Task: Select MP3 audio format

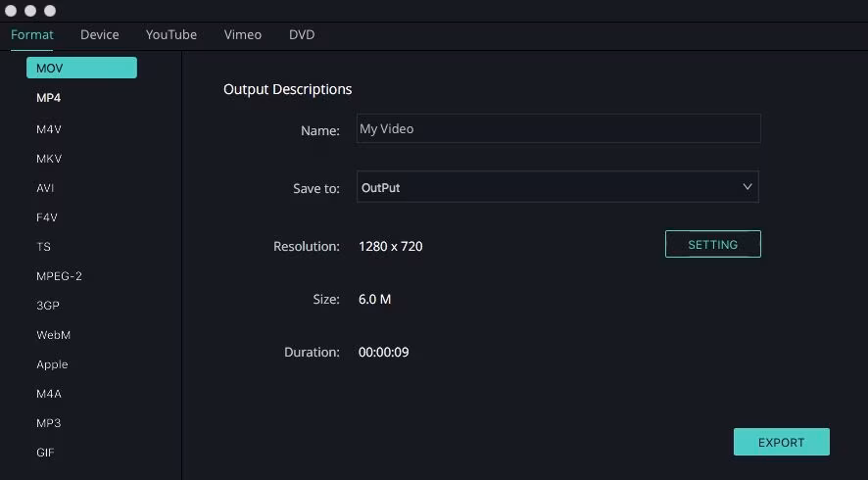Action: [x=48, y=423]
